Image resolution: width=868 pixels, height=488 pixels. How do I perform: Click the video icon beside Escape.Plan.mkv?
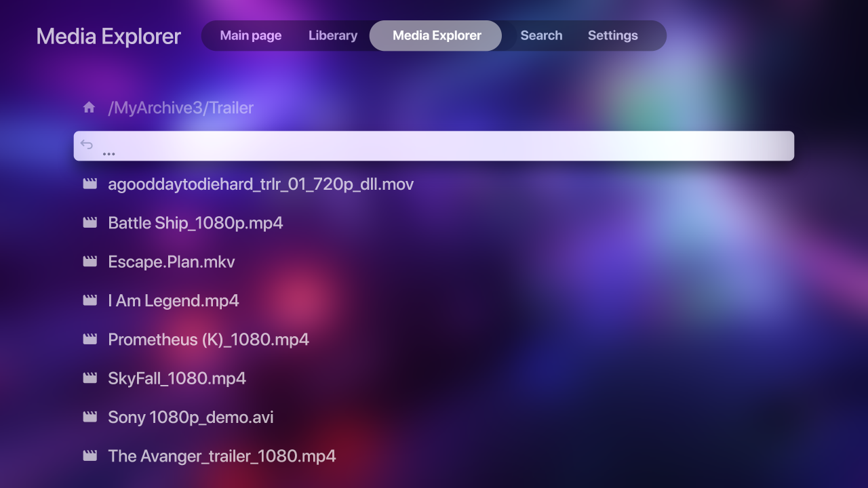[x=90, y=261]
